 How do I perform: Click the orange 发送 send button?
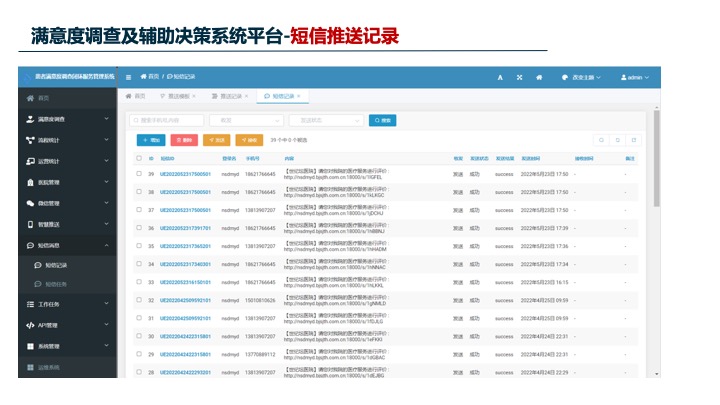click(216, 140)
